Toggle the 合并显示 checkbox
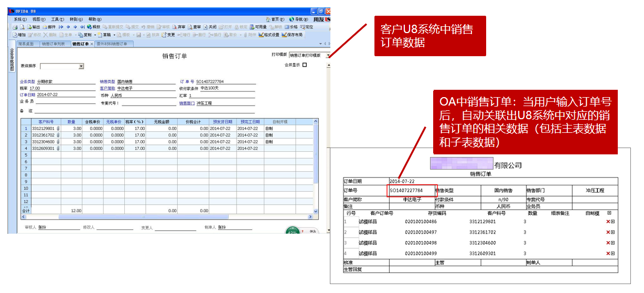 coord(305,65)
